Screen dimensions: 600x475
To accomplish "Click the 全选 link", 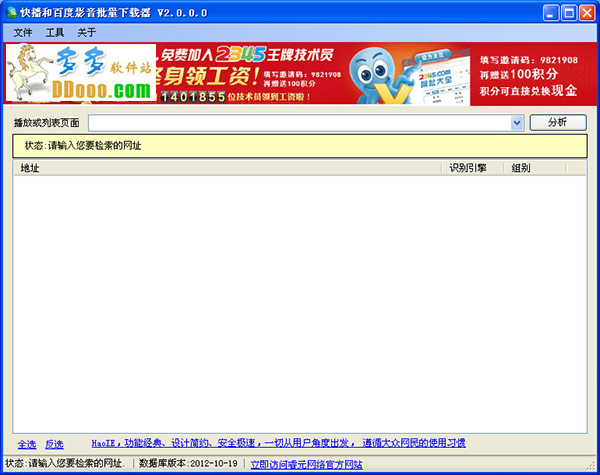I will (x=27, y=444).
